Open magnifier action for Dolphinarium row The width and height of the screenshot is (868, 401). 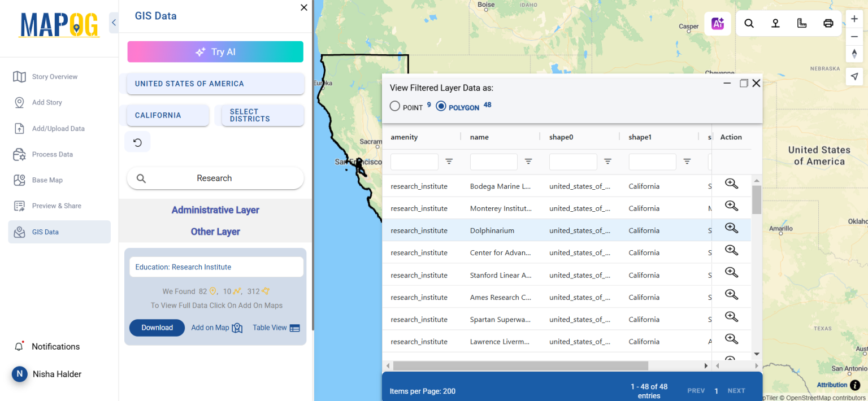click(x=731, y=228)
